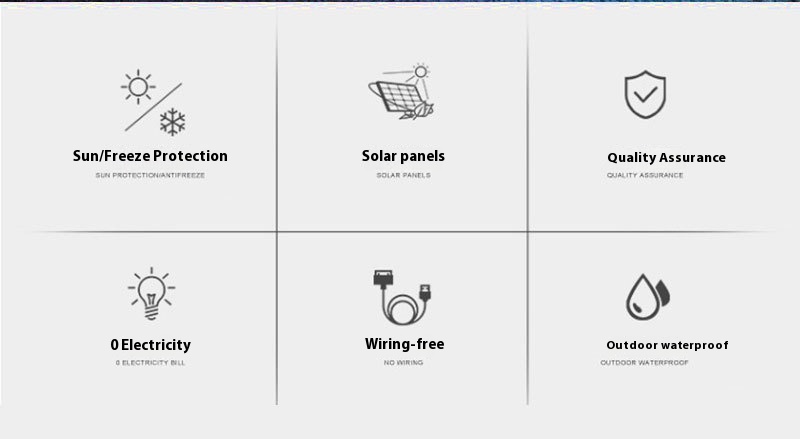Select the Solar panels heading
This screenshot has height=439, width=800.
(x=403, y=156)
